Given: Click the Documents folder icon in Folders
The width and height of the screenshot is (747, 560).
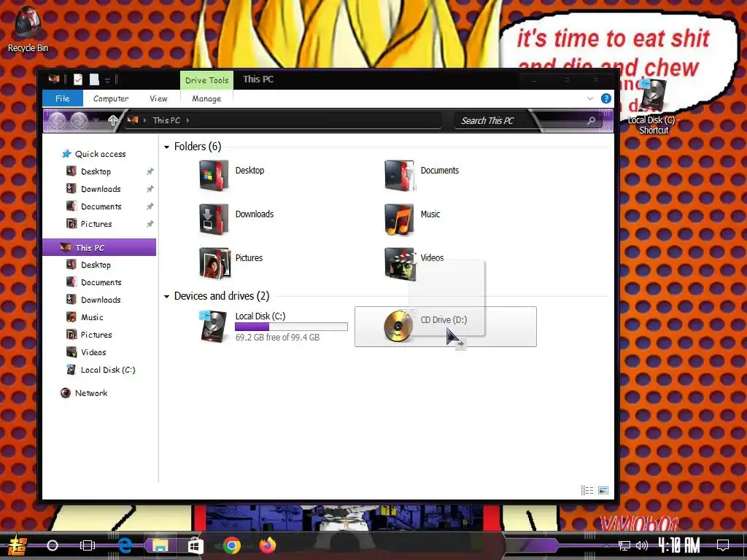Looking at the screenshot, I should pyautogui.click(x=399, y=175).
